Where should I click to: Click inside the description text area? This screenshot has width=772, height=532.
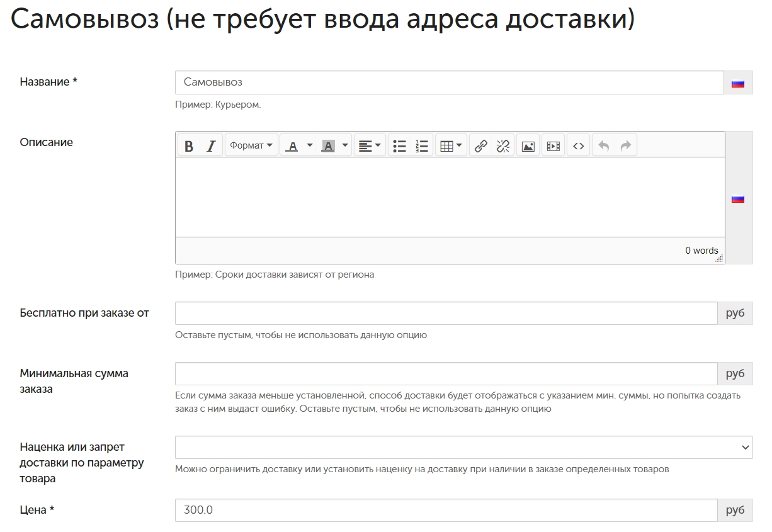450,197
